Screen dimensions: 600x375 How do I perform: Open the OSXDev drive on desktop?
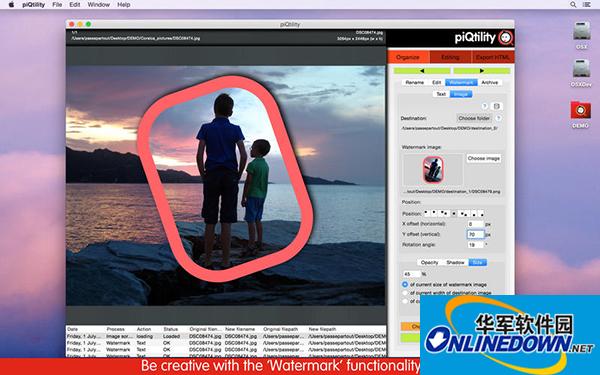click(x=581, y=73)
